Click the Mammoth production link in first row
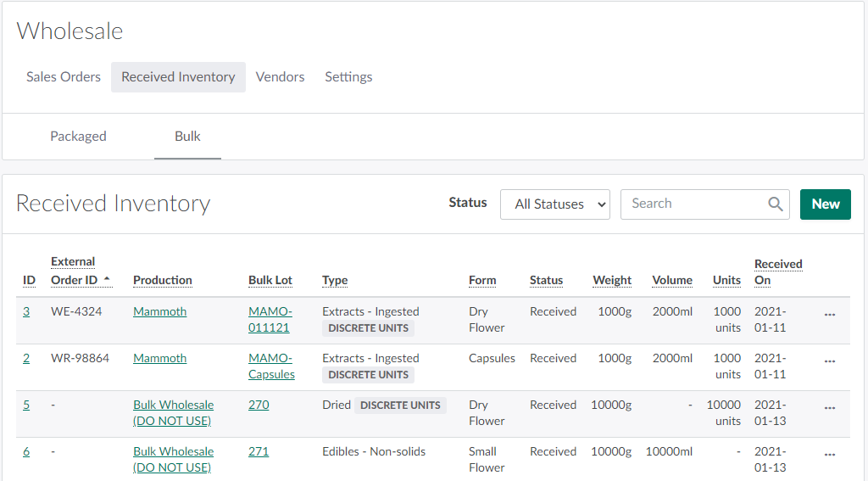The image size is (868, 481). (159, 311)
